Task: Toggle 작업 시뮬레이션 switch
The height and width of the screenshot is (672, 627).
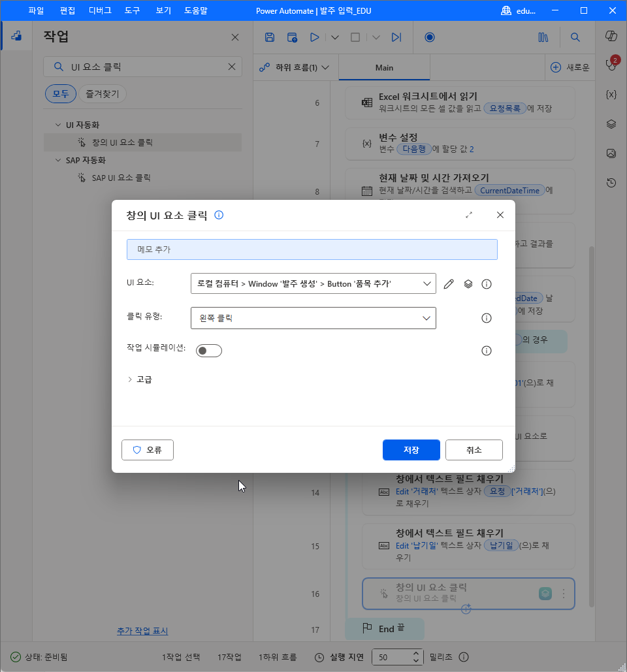Action: pos(209,351)
